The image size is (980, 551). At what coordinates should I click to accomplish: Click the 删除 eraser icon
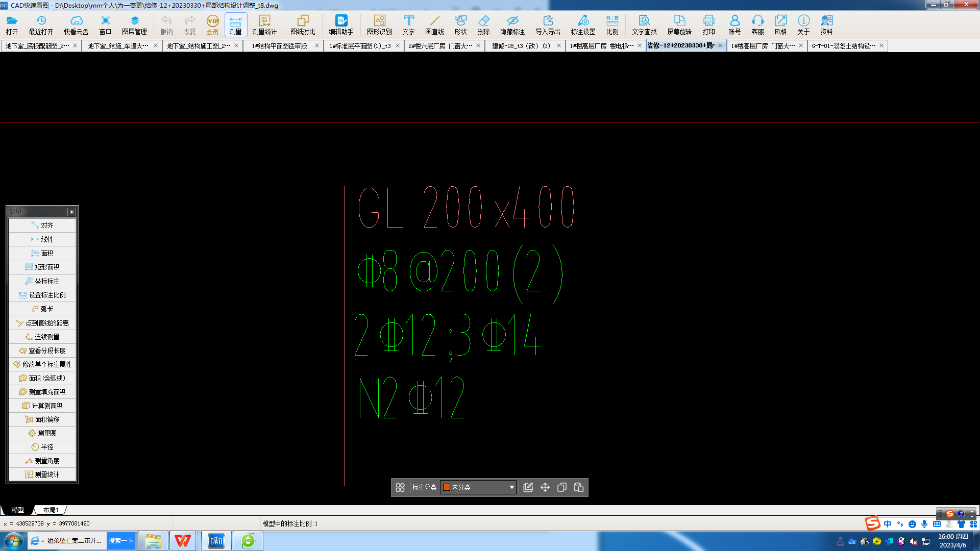[483, 24]
